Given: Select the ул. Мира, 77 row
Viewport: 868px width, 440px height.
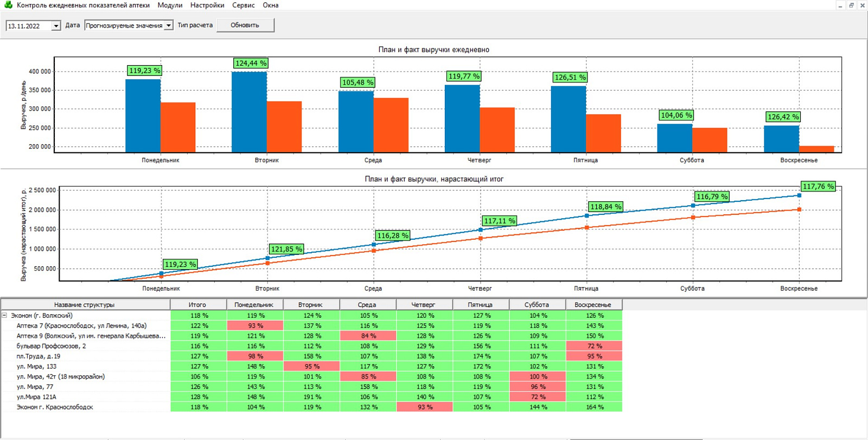Looking at the screenshot, I should click(x=311, y=387).
